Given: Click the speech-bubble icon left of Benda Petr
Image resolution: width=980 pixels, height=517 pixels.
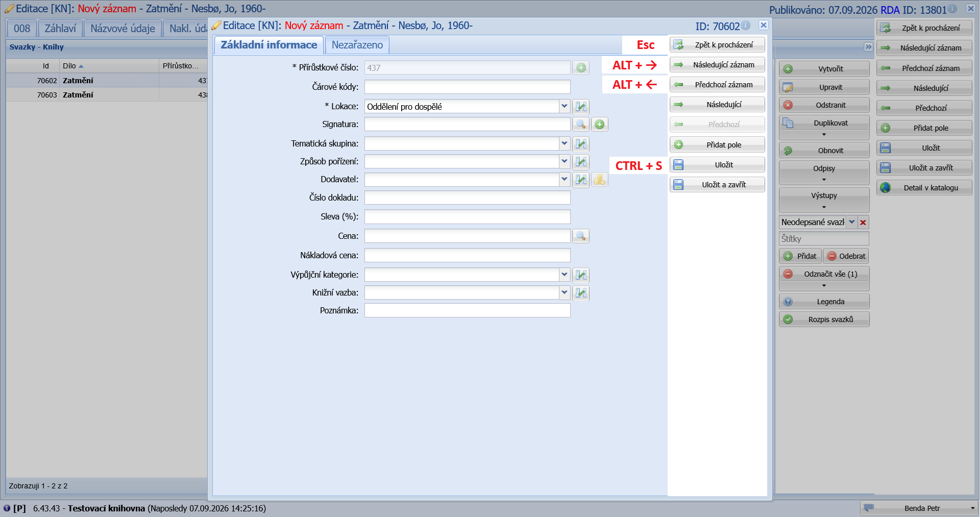Looking at the screenshot, I should click(869, 508).
